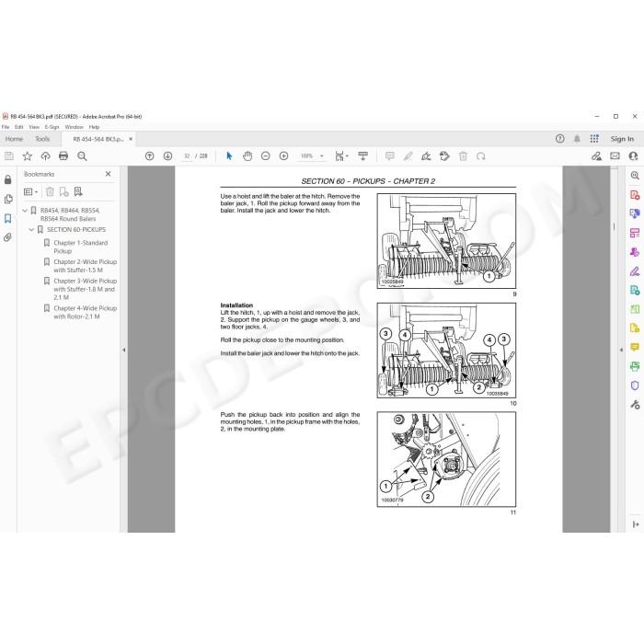Collapse the left navigation pane arrow
Screen dimensions: 644x644
[123, 350]
